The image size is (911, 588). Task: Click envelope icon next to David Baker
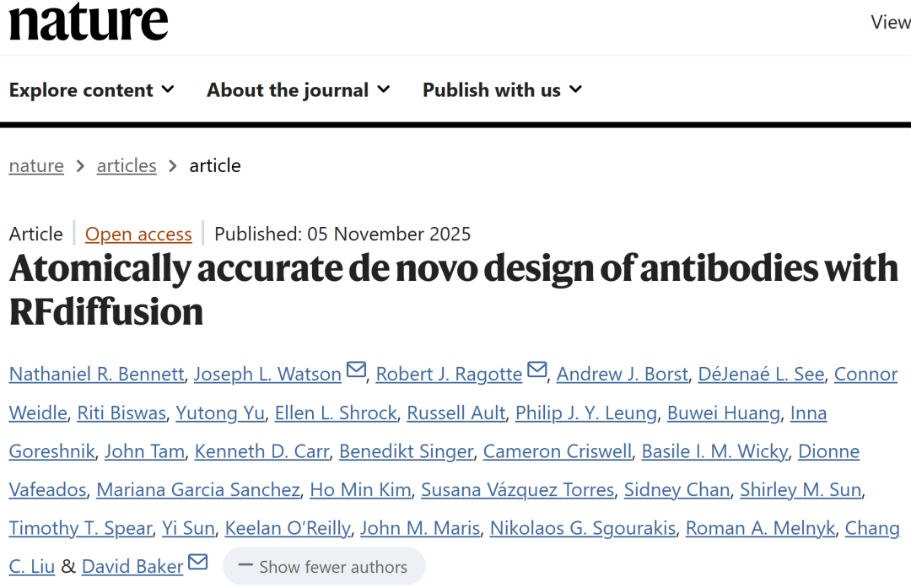tap(197, 564)
